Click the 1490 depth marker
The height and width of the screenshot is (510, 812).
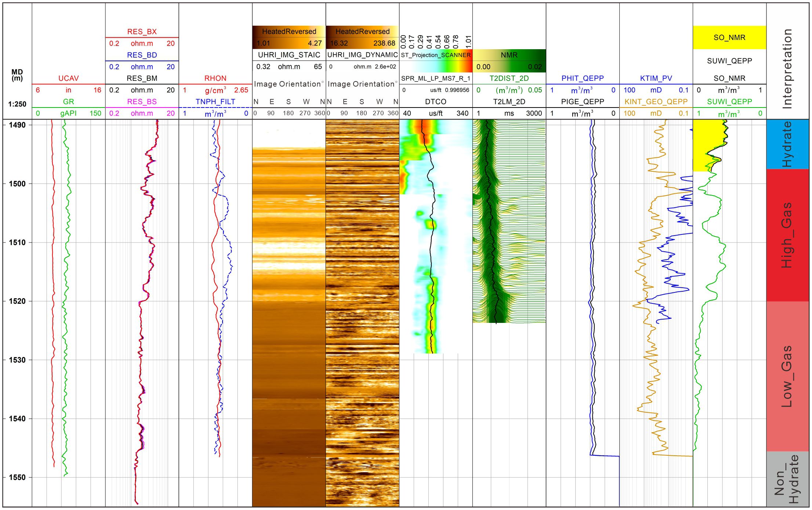pyautogui.click(x=17, y=125)
